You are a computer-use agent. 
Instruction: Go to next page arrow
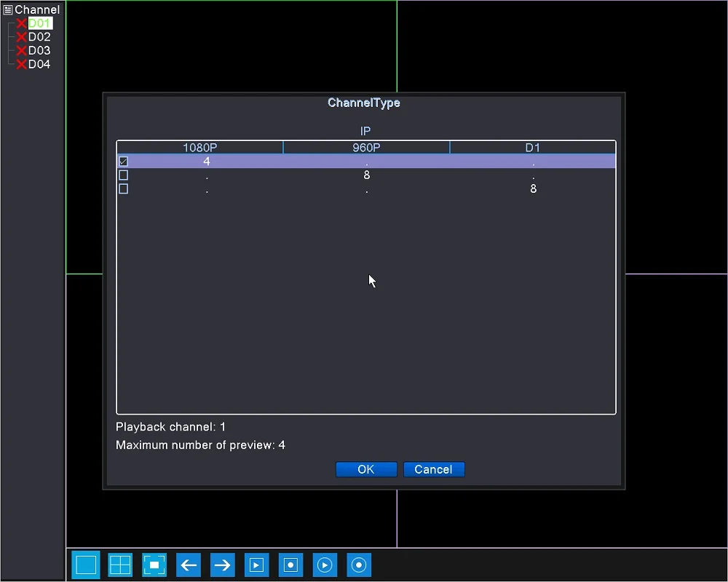click(222, 565)
